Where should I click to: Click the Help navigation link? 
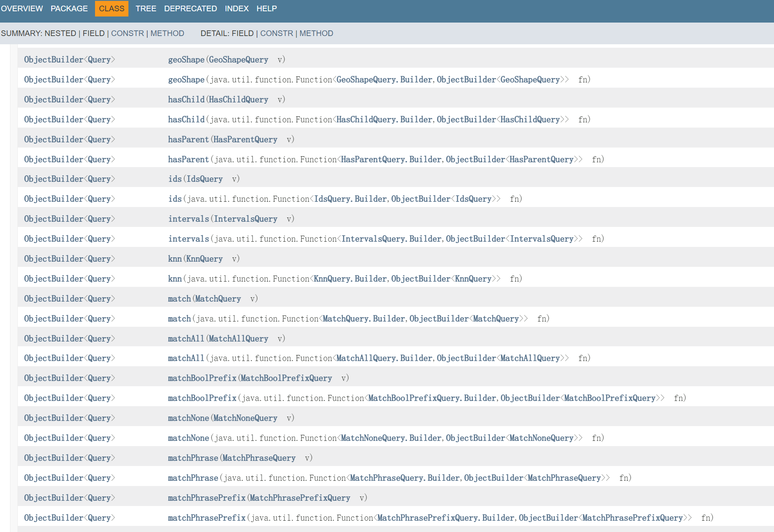point(266,9)
